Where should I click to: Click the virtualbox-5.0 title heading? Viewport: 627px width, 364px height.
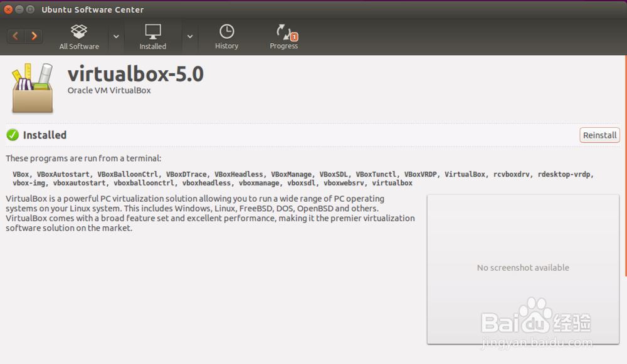[135, 74]
